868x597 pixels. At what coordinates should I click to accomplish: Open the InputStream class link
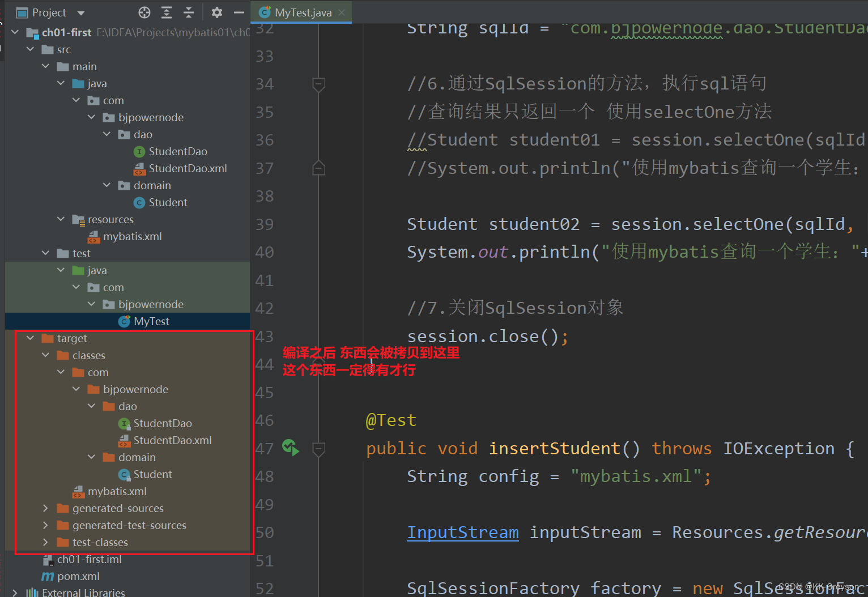pyautogui.click(x=463, y=532)
